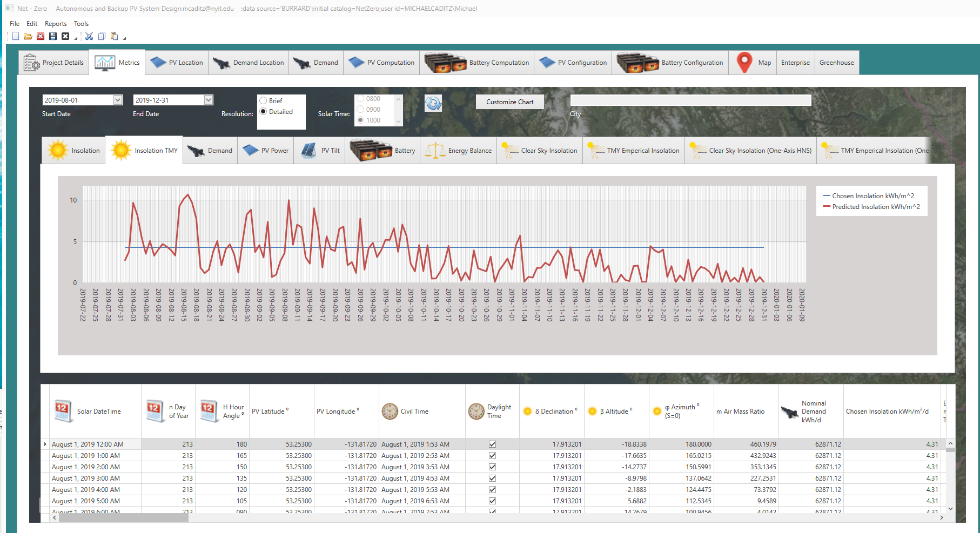Click the clock icon in Civil Time column
The height and width of the screenshot is (533, 980).
390,411
